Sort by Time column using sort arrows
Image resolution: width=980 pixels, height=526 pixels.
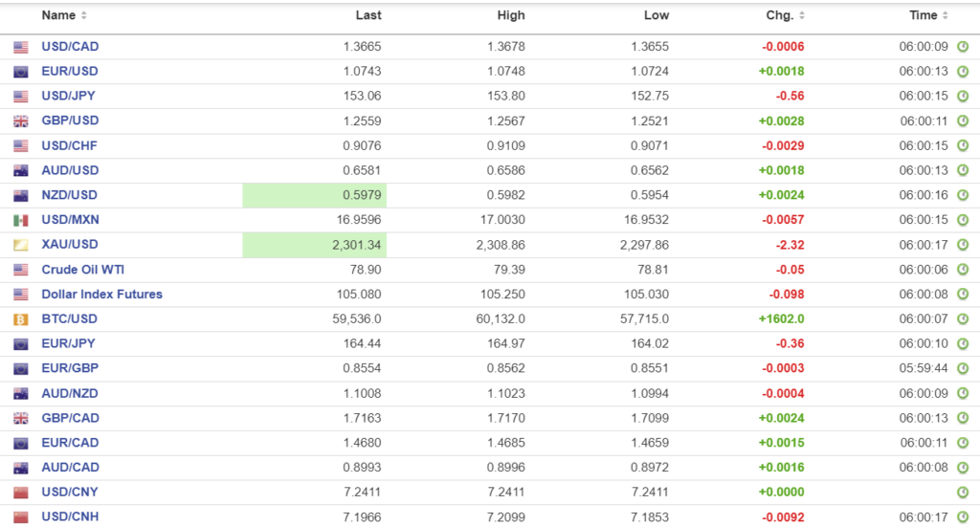tap(946, 16)
